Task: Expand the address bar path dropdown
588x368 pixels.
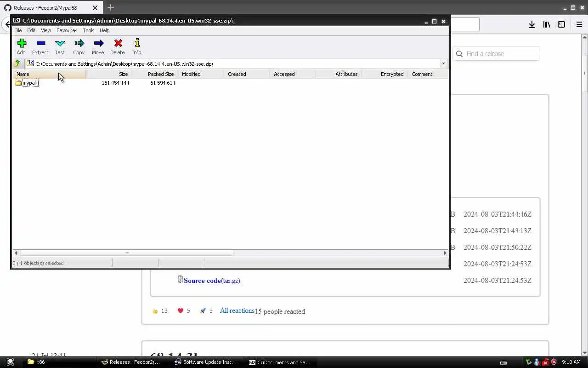Action: point(443,63)
